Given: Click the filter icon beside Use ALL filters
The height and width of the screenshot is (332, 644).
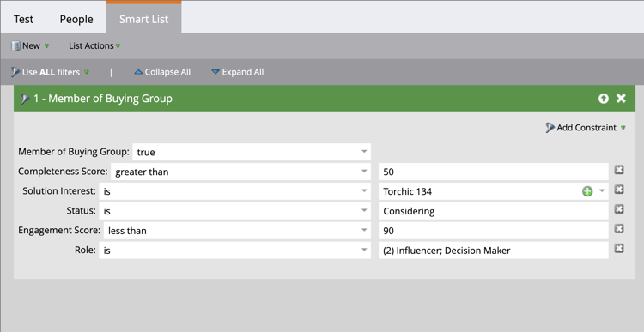Looking at the screenshot, I should click(15, 72).
